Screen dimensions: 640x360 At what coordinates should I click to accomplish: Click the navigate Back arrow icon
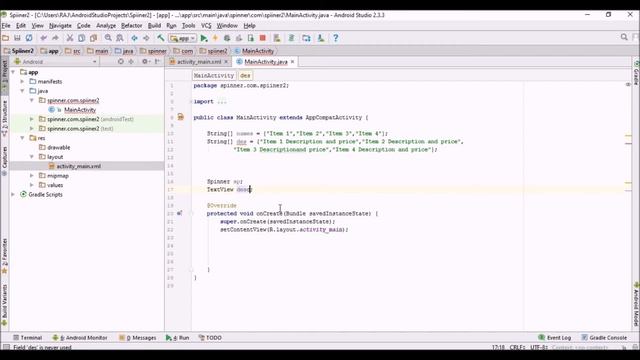pos(134,38)
